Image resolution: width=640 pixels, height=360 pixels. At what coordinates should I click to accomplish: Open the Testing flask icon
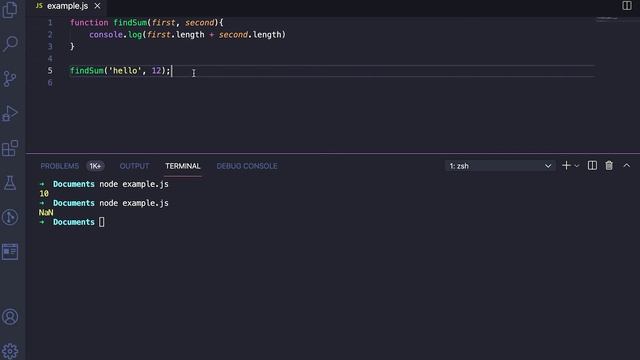(x=10, y=183)
